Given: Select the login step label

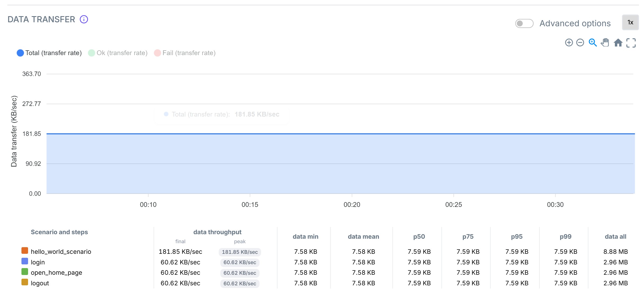Looking at the screenshot, I should (x=38, y=262).
